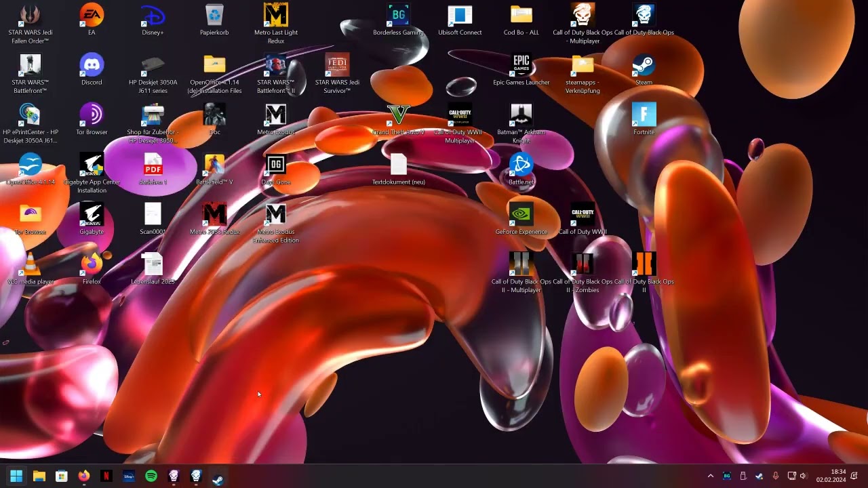Select the Cod Bo - ALL folder
This screenshot has width=868, height=488.
(521, 20)
